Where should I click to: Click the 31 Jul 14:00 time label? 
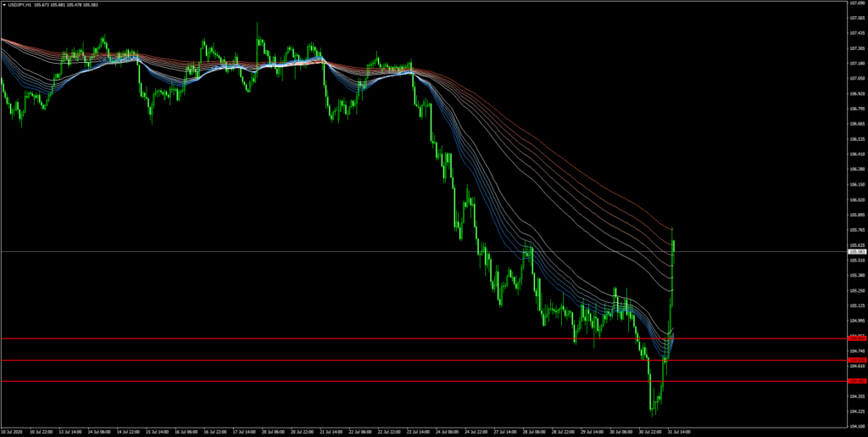[680, 431]
